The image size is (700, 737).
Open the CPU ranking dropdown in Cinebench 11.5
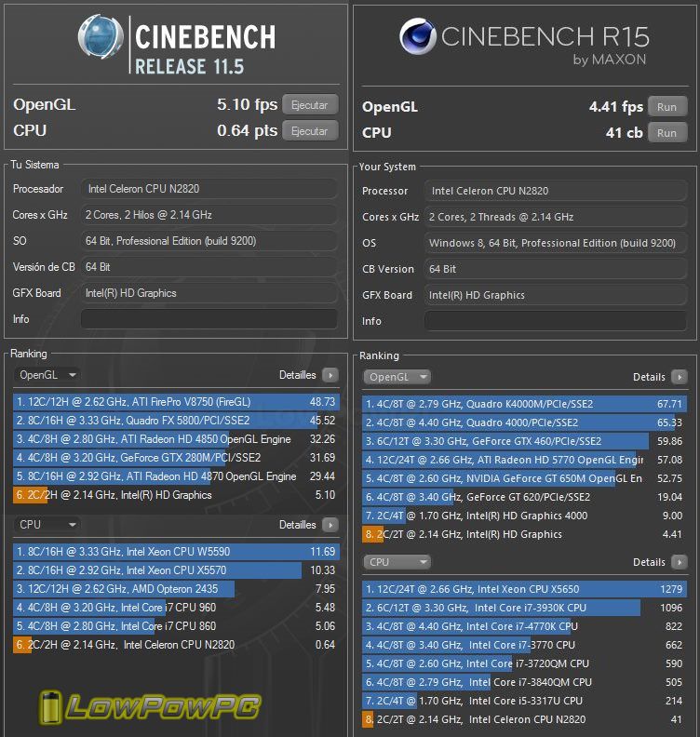(47, 525)
